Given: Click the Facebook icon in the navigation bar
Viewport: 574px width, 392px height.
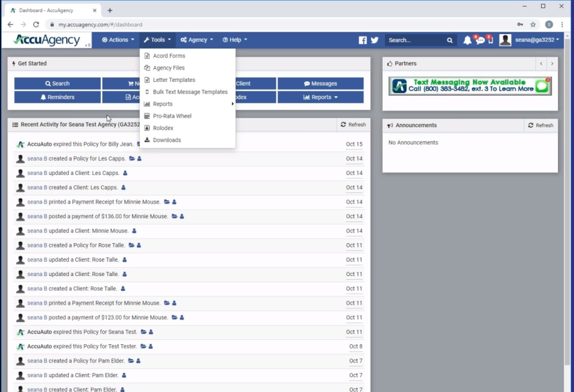Looking at the screenshot, I should (x=363, y=39).
